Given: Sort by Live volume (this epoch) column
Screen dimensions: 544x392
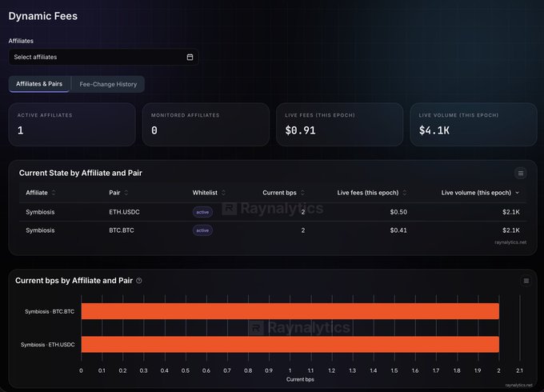Looking at the screenshot, I should point(480,193).
